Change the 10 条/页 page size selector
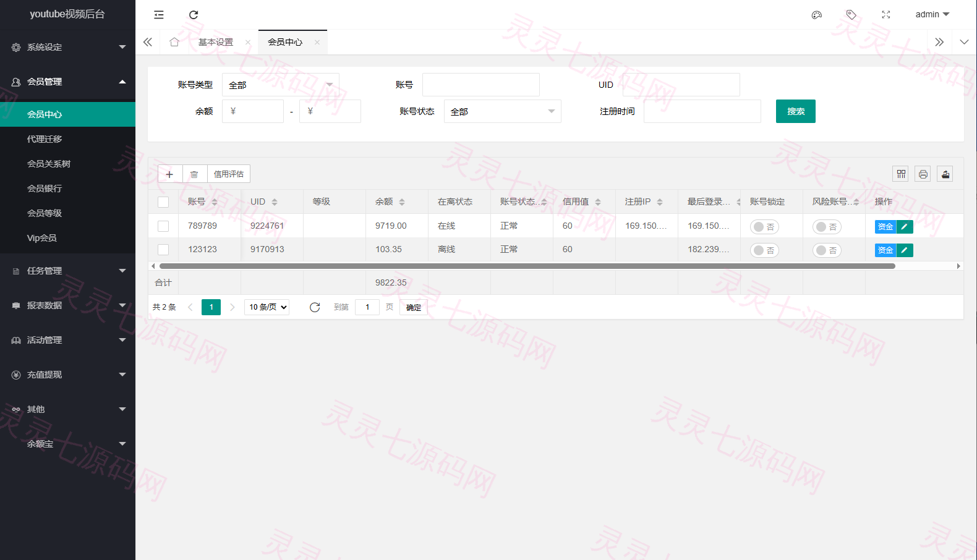 tap(267, 307)
